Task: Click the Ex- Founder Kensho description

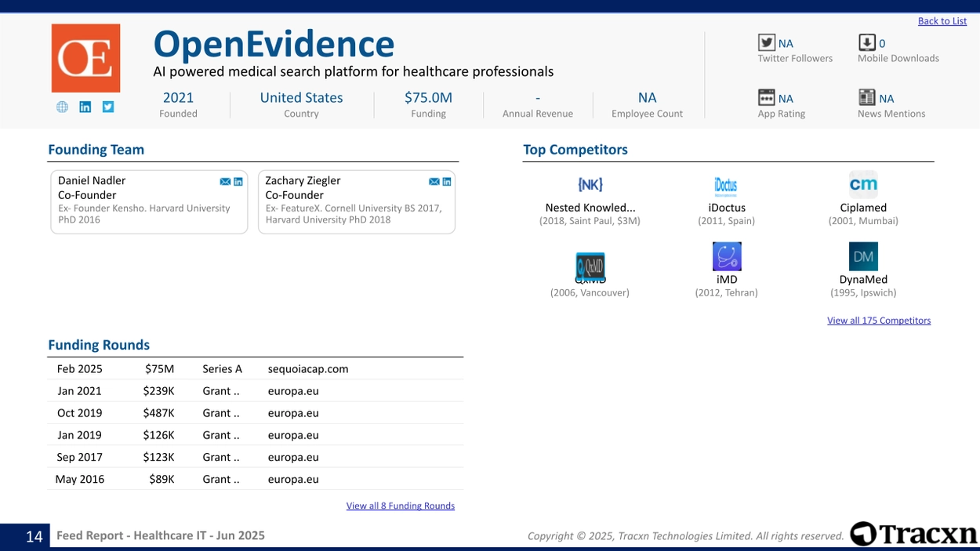Action: pos(144,214)
